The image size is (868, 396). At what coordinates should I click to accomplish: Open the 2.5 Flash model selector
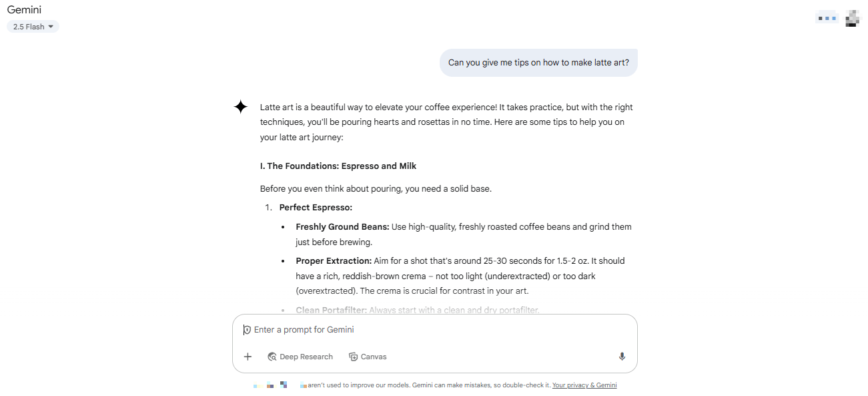pyautogui.click(x=33, y=27)
